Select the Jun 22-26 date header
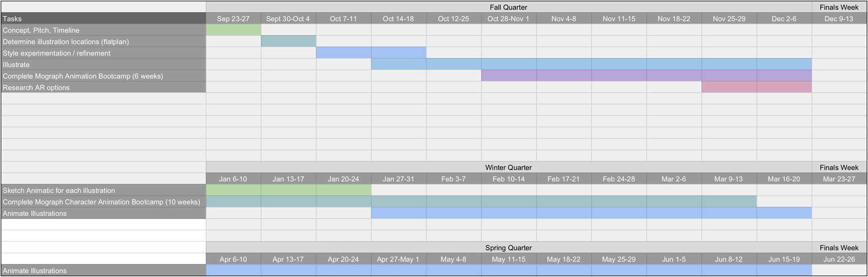This screenshot has height=277, width=868. [839, 259]
